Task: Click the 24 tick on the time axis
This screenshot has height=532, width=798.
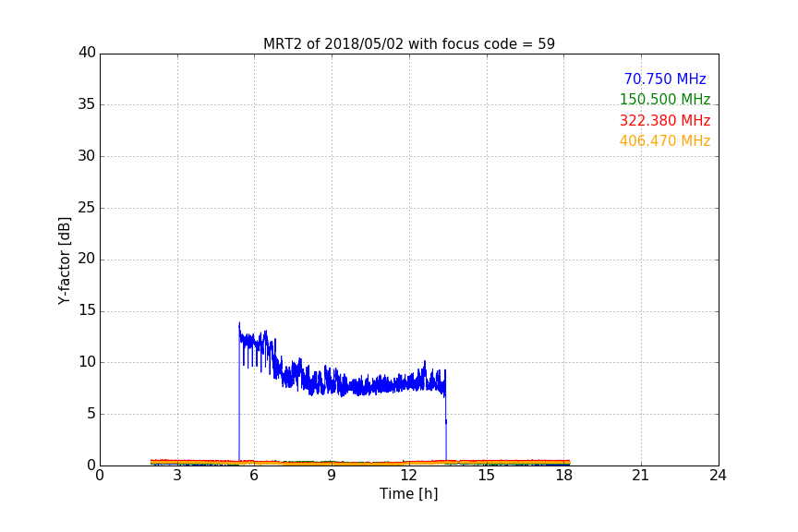Action: (x=718, y=476)
